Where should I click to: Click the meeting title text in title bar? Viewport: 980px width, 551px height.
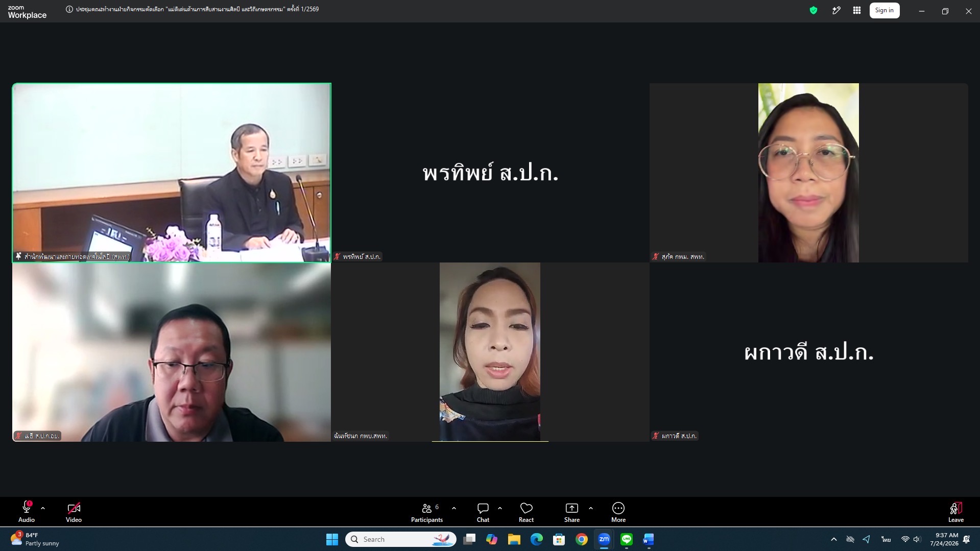tap(197, 9)
